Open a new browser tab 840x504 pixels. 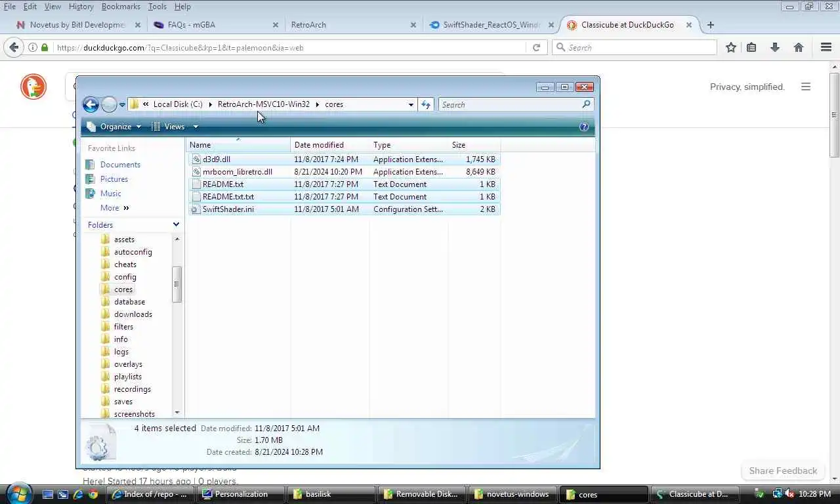(x=710, y=25)
